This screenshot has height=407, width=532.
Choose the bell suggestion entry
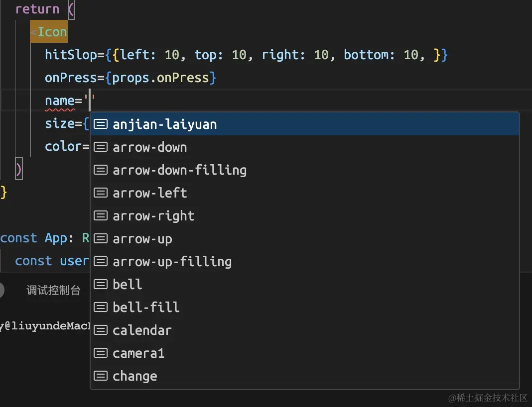305,284
